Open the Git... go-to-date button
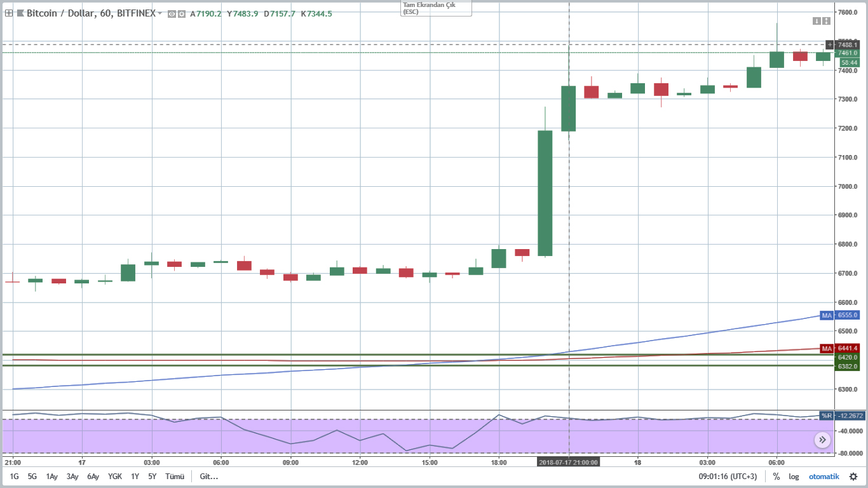 [208, 477]
